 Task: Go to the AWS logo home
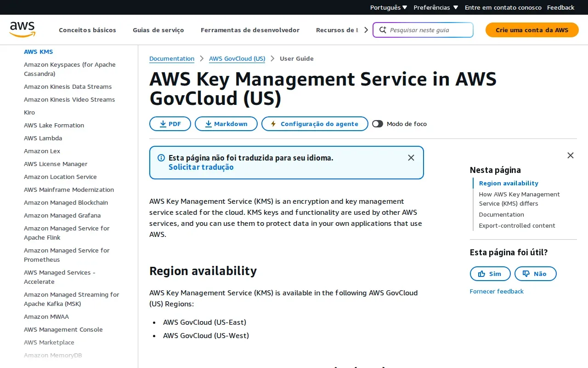[x=22, y=29]
